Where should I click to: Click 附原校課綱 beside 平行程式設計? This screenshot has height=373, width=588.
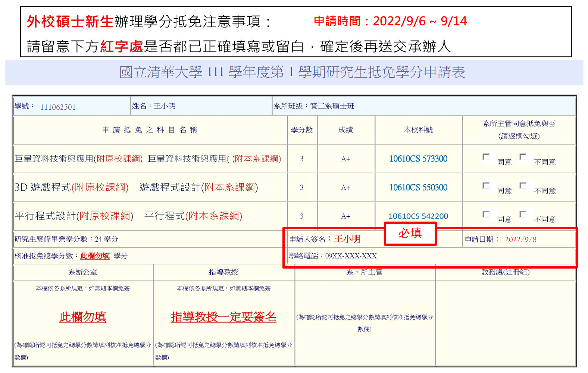105,216
